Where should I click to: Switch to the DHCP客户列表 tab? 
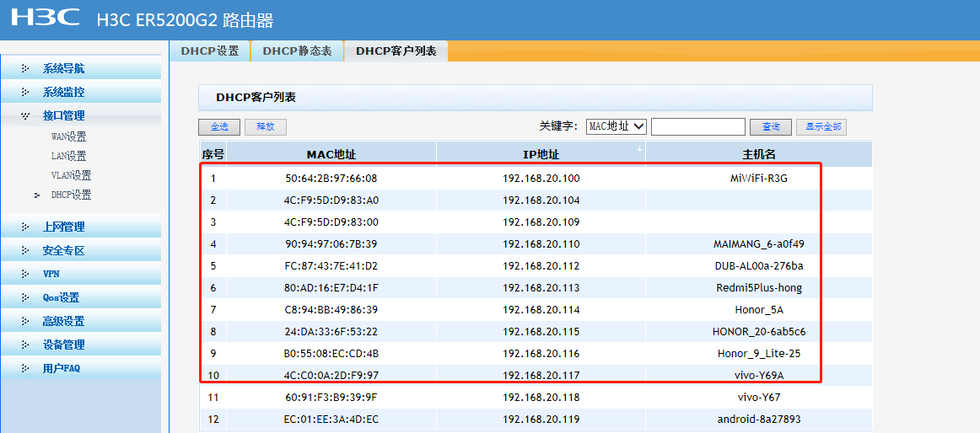pos(396,51)
